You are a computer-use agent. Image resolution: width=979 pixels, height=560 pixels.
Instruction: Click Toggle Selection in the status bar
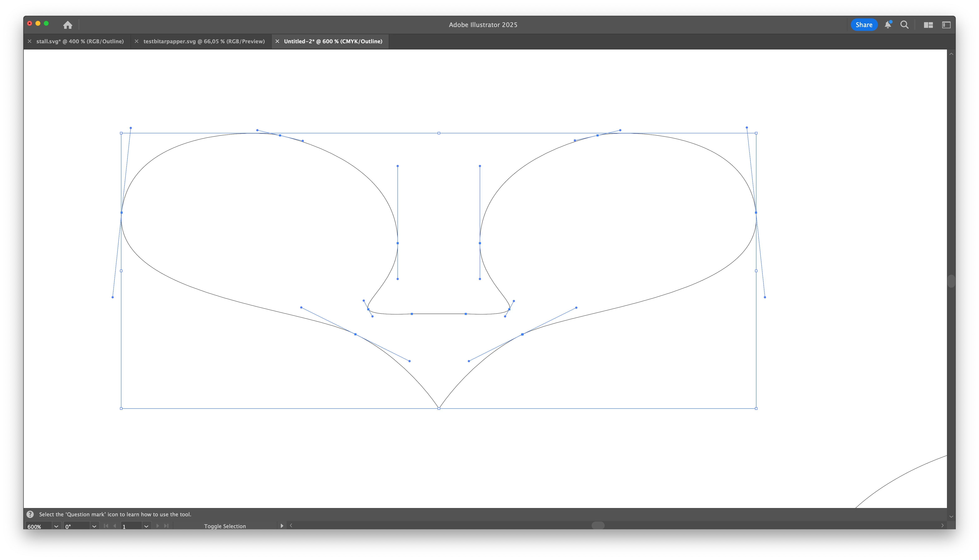pyautogui.click(x=225, y=526)
